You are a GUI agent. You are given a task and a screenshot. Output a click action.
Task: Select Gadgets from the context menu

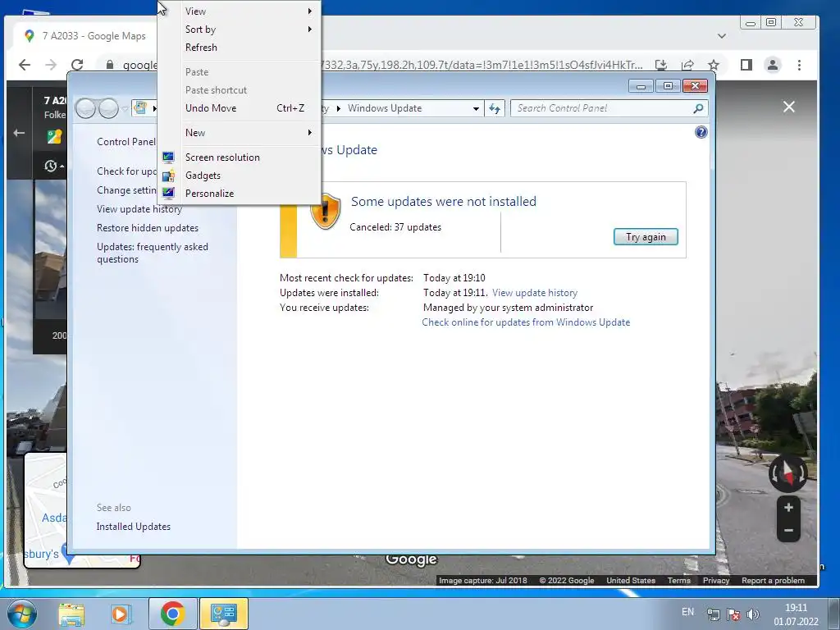tap(203, 176)
